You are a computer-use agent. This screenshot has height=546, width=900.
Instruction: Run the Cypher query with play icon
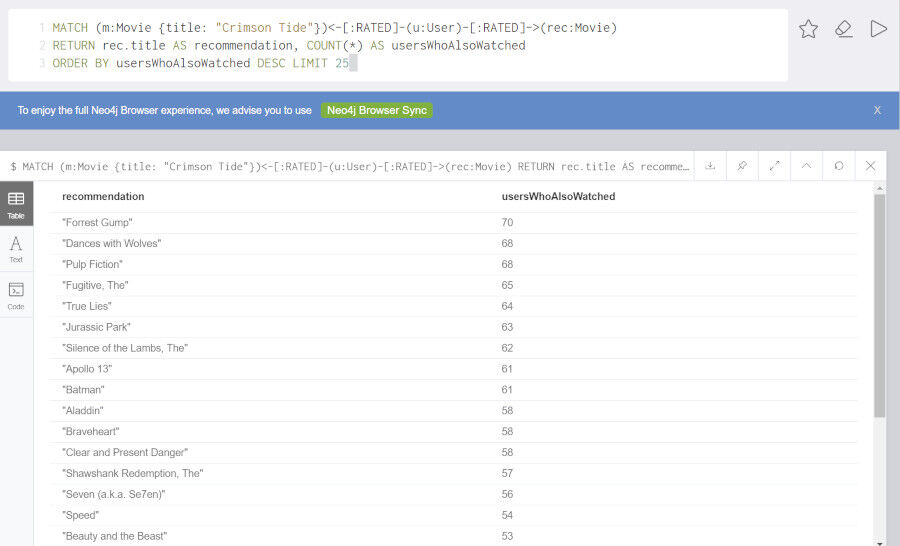878,29
